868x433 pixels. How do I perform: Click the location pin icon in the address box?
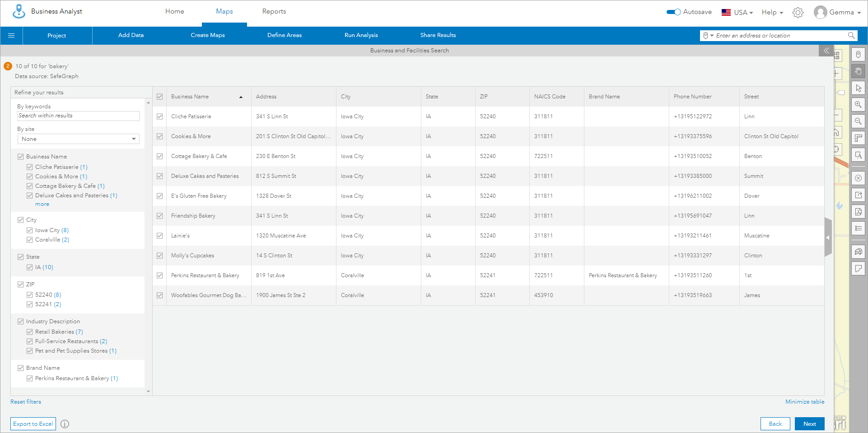(705, 35)
